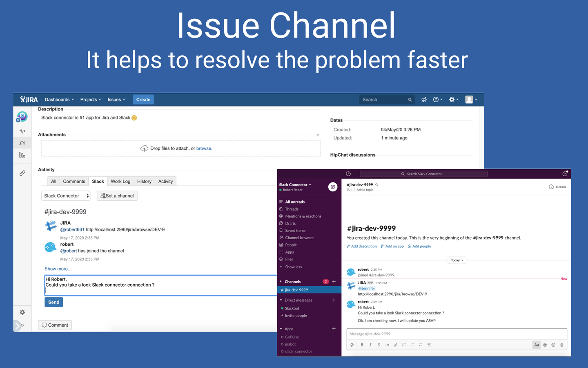The width and height of the screenshot is (588, 368).
Task: Switch to the Work Log tab
Action: [x=120, y=181]
